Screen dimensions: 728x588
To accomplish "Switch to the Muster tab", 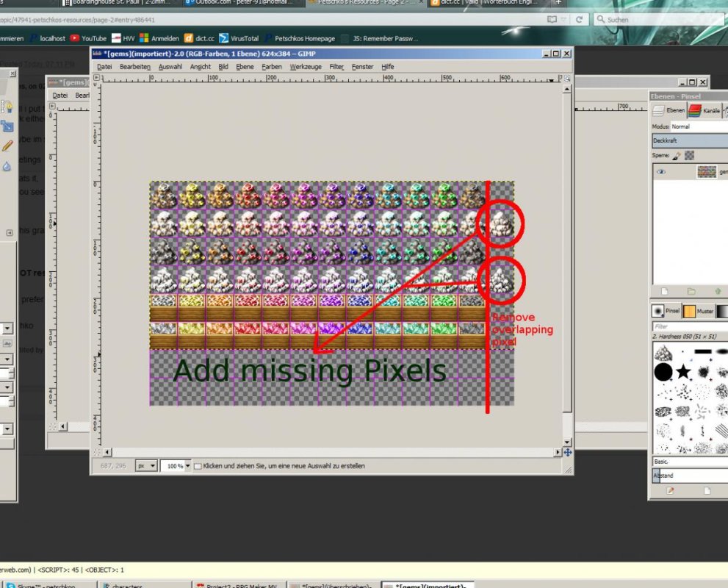I will 699,311.
